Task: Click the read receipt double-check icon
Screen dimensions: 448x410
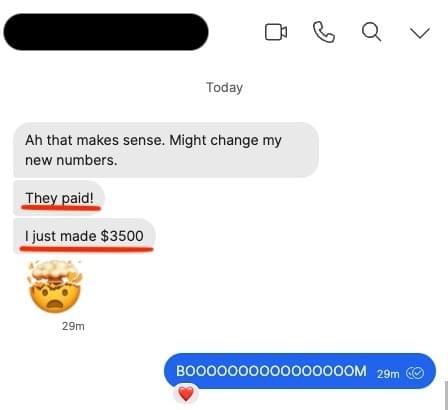Action: point(415,373)
